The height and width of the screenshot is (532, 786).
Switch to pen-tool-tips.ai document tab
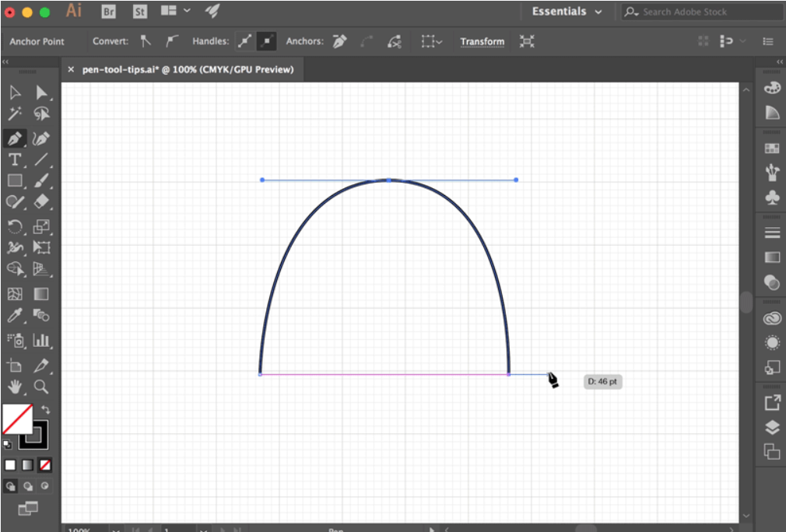click(x=188, y=69)
